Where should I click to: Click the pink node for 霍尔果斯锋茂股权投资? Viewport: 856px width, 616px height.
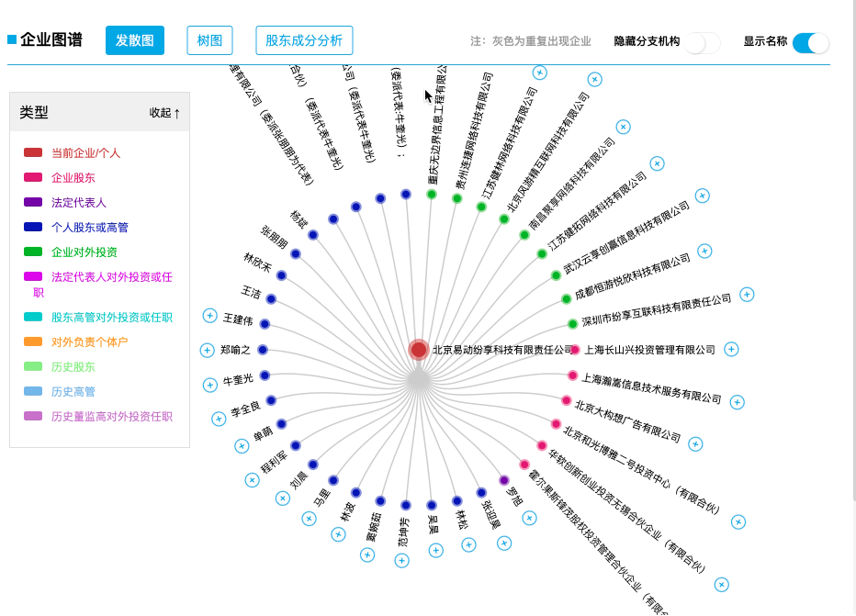(x=524, y=465)
